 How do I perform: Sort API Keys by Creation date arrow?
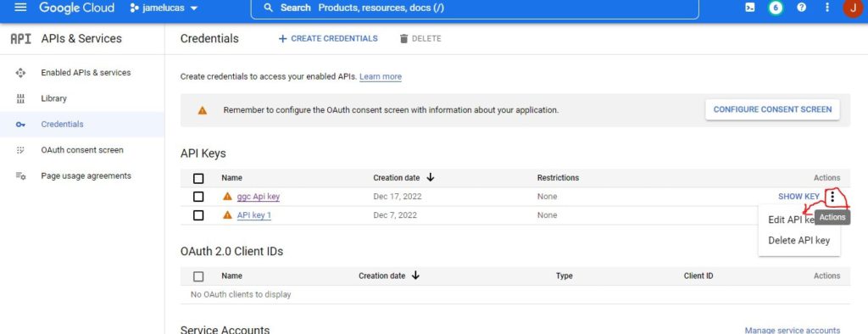(x=430, y=178)
